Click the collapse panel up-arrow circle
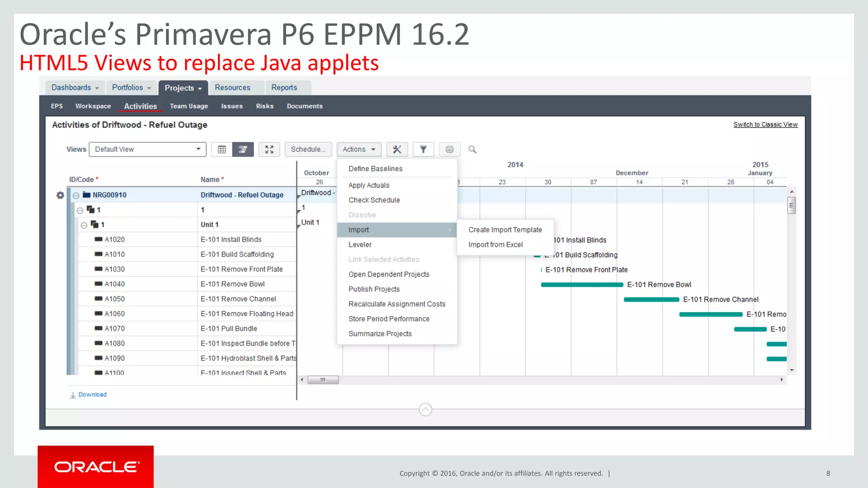The height and width of the screenshot is (488, 868). click(426, 410)
